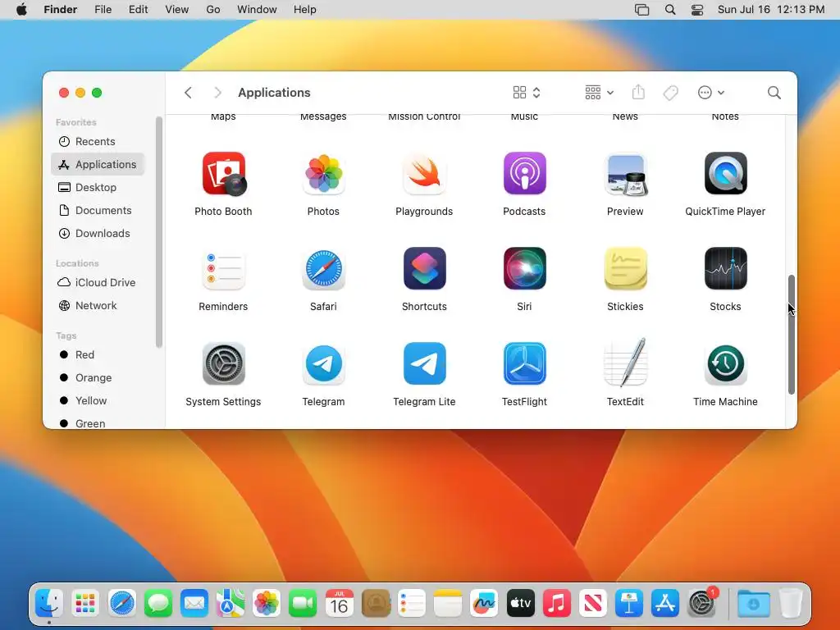
Task: Select the Stickies app icon
Action: click(x=625, y=269)
